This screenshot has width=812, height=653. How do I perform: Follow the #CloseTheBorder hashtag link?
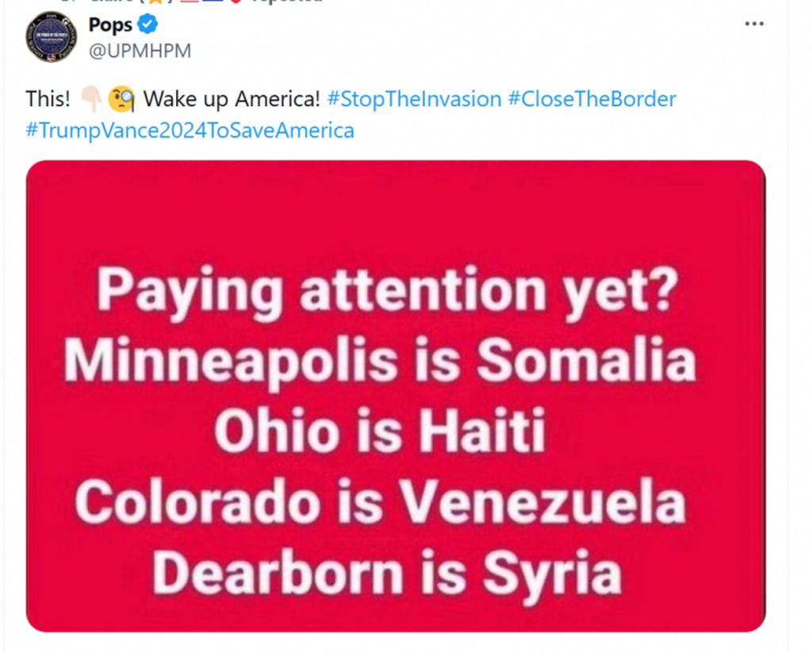pyautogui.click(x=592, y=99)
